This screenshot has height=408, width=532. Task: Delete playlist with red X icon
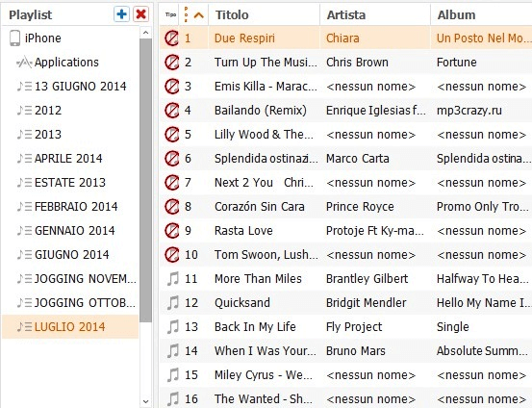[140, 14]
